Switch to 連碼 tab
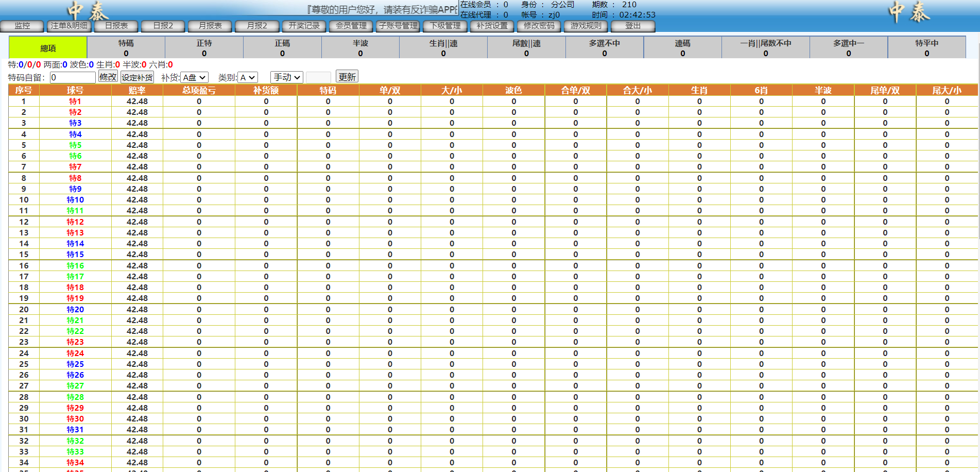Screen dimensions: 980x472 click(x=683, y=48)
